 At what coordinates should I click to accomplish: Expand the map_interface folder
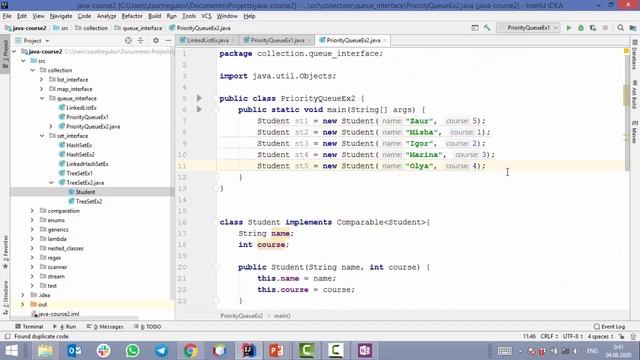42,89
